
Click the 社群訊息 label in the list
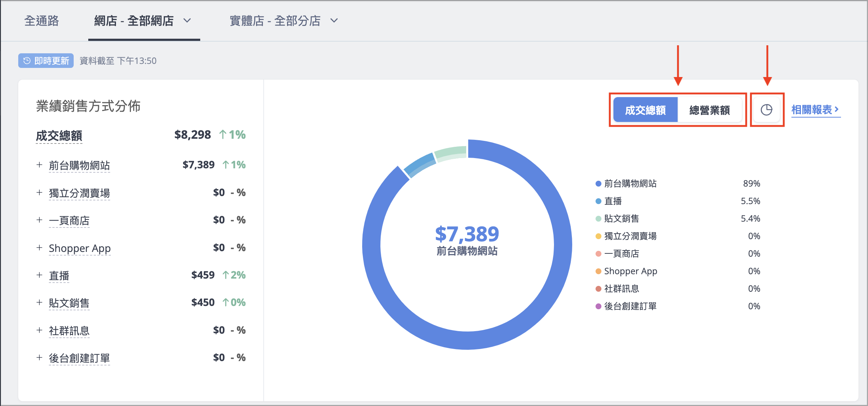[69, 331]
